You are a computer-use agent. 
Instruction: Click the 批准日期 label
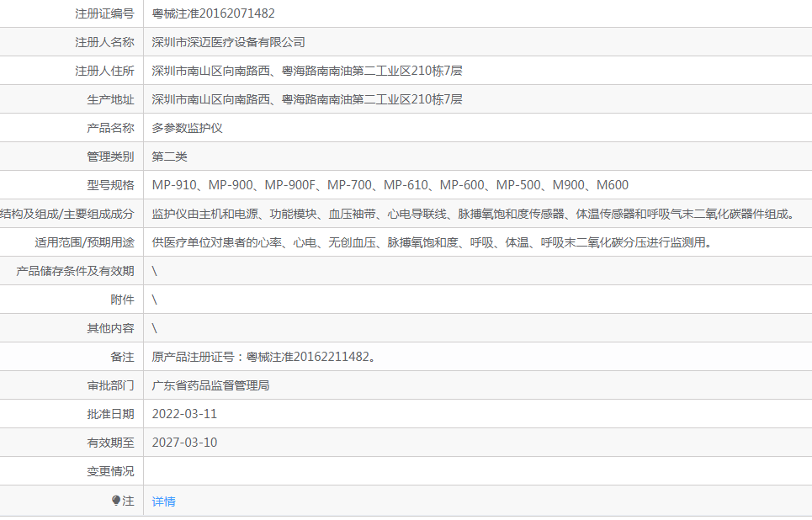click(x=110, y=414)
